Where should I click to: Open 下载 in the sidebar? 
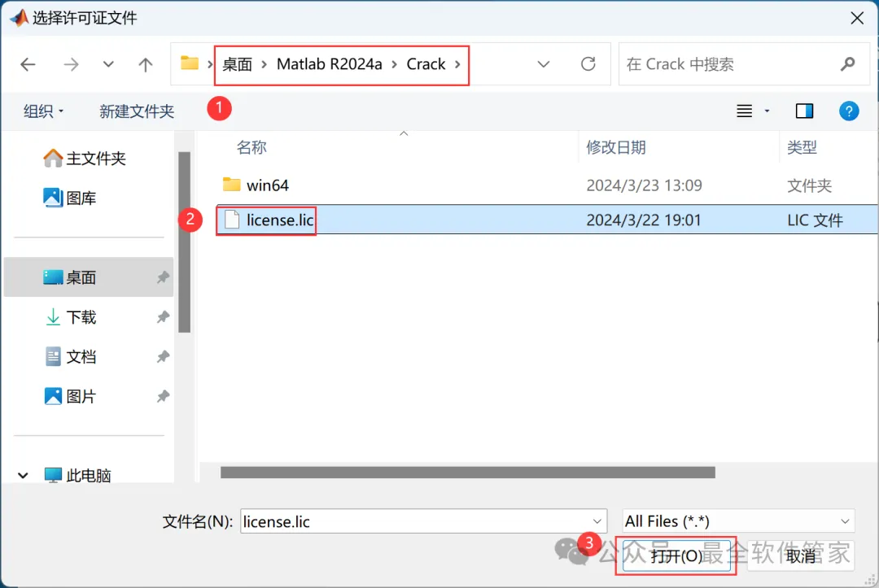point(71,317)
